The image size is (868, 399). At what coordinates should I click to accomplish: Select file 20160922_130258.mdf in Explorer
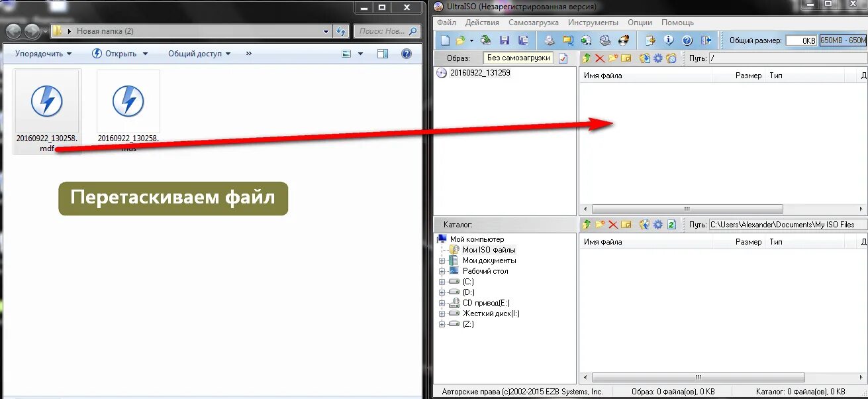(x=47, y=111)
